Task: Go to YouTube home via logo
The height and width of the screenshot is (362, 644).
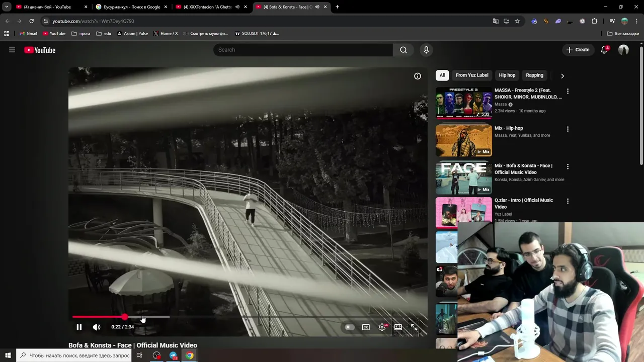Action: click(40, 50)
